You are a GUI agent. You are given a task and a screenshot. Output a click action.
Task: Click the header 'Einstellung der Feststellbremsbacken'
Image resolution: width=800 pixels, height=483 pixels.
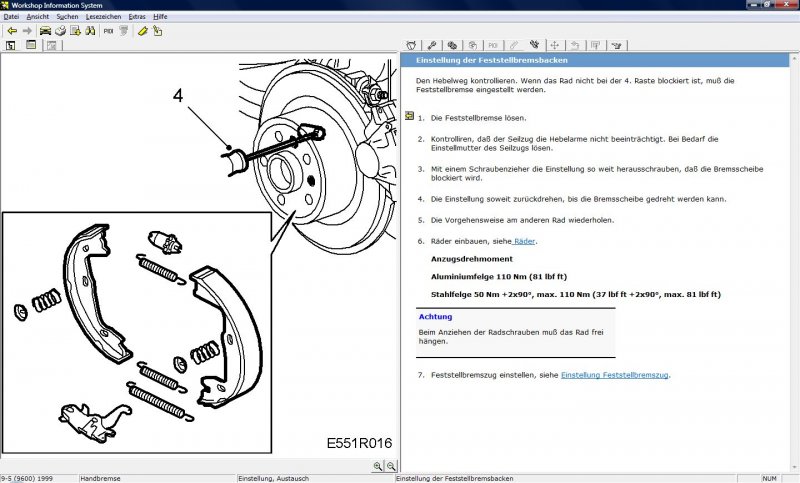point(491,60)
